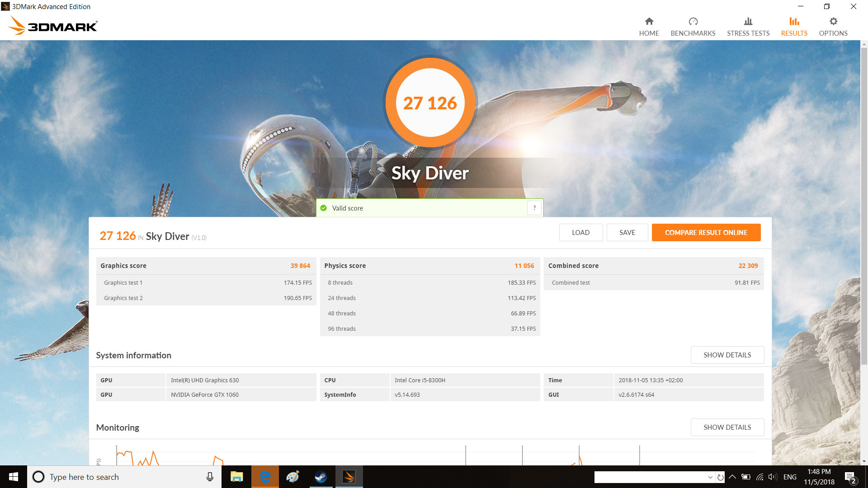Open the taskbar address dropdown arrow
Viewport: 868px width, 488px height.
coord(710,477)
